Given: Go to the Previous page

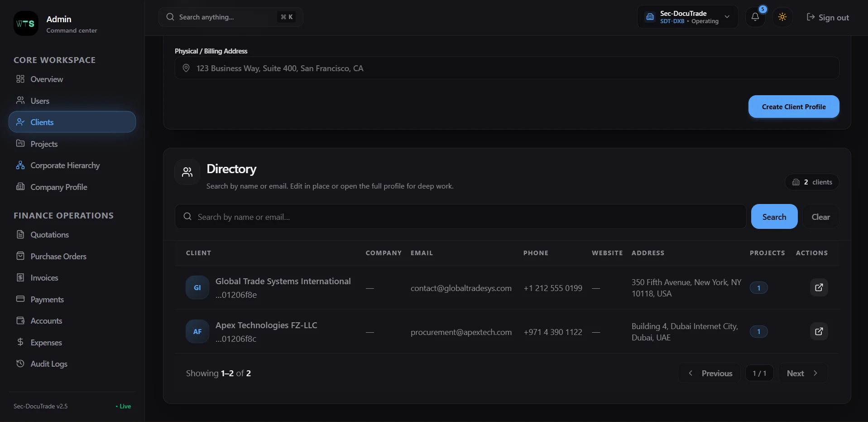Looking at the screenshot, I should [710, 373].
